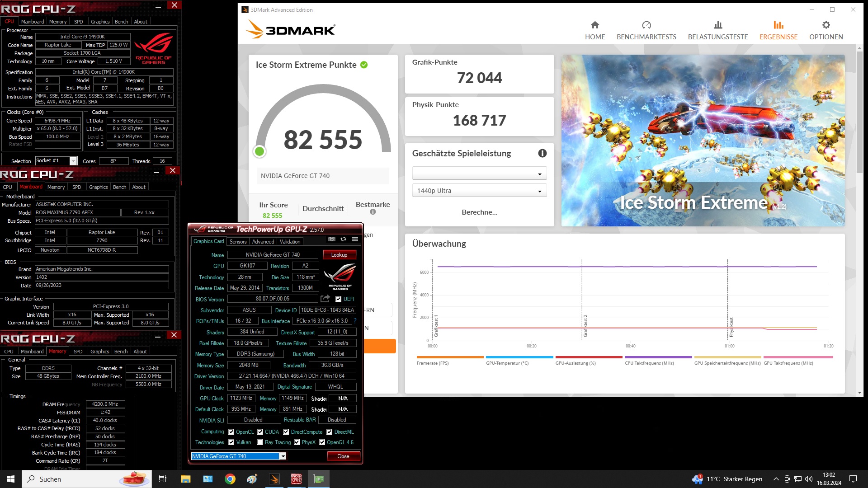This screenshot has height=488, width=868.
Task: Click the 3DMark vertical scrollbar
Action: [859, 113]
